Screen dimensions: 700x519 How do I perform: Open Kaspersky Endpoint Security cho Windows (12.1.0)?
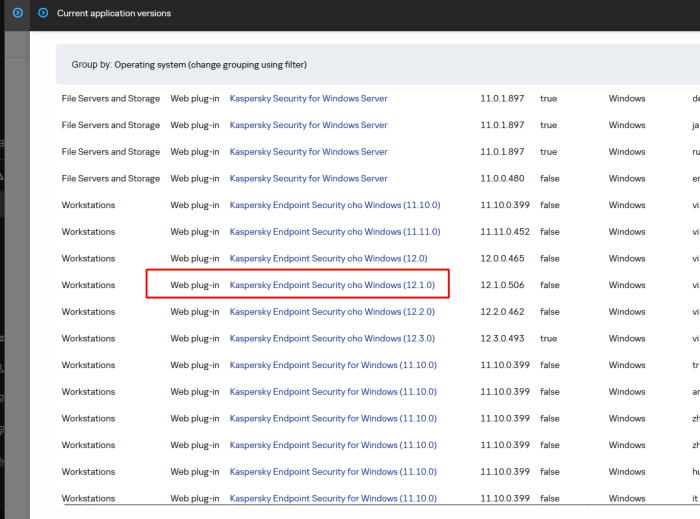332,285
